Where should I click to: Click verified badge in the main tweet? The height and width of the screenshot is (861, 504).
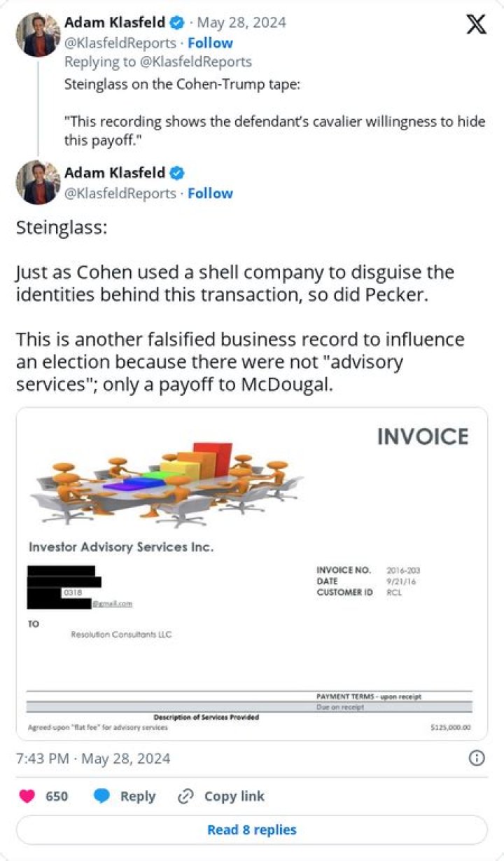point(178,173)
